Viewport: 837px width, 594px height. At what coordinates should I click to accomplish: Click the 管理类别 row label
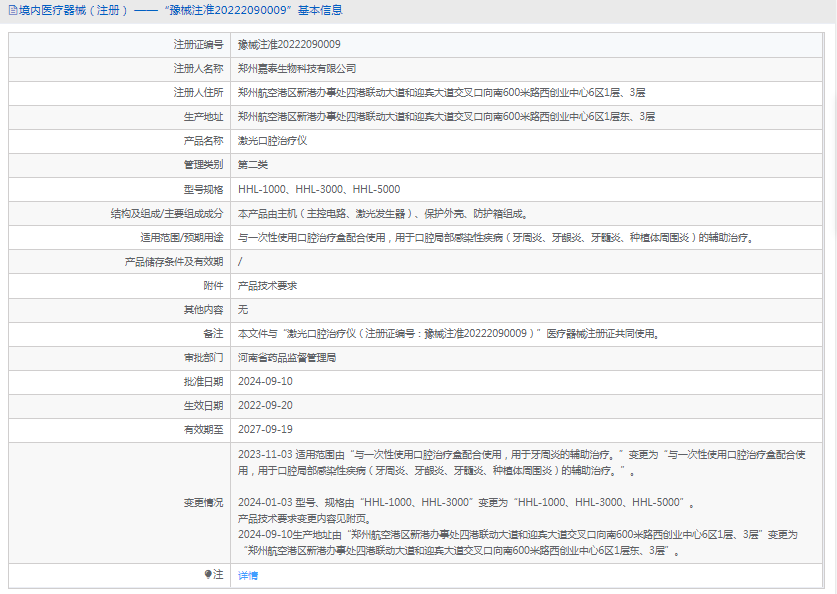[203, 164]
